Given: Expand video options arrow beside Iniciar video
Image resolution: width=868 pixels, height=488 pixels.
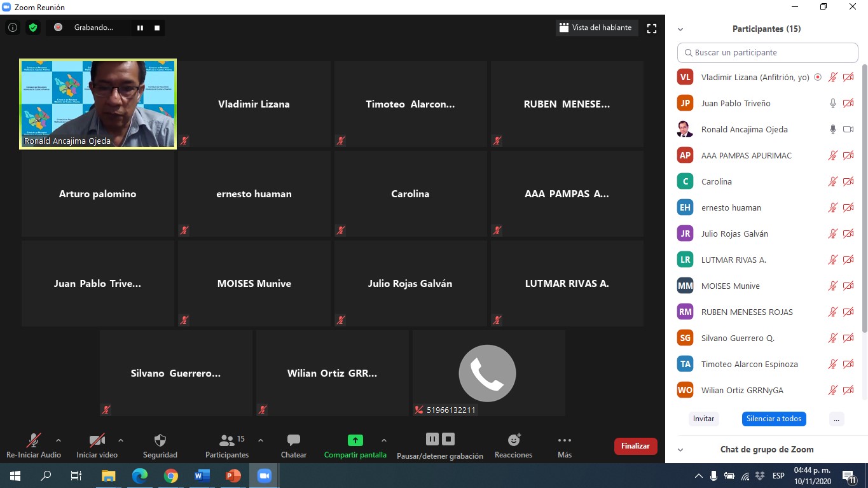Looking at the screenshot, I should coord(121,440).
